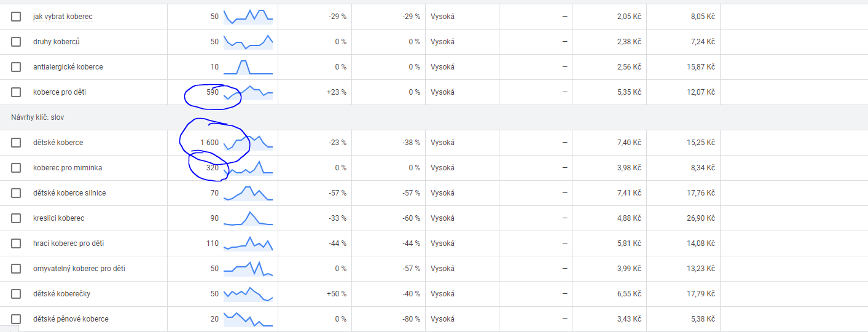
Task: Click 'Vysoká' competition in 'druhy koberců' row
Action: pyautogui.click(x=442, y=42)
